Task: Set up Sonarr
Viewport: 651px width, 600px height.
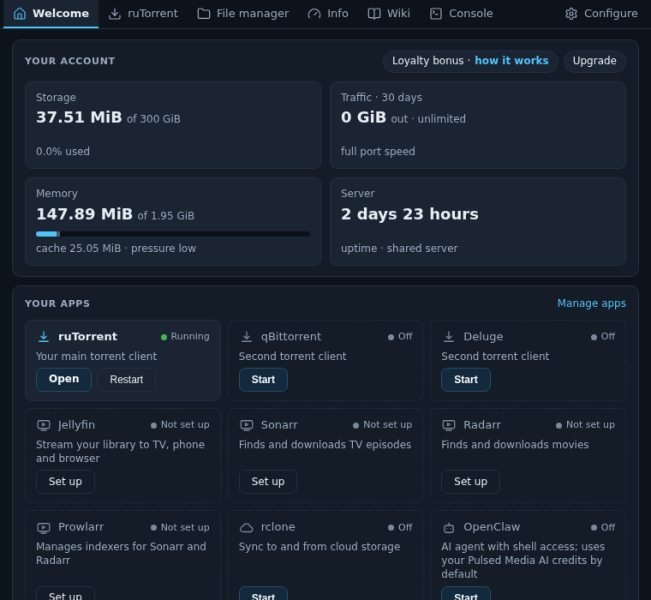Action: point(268,482)
